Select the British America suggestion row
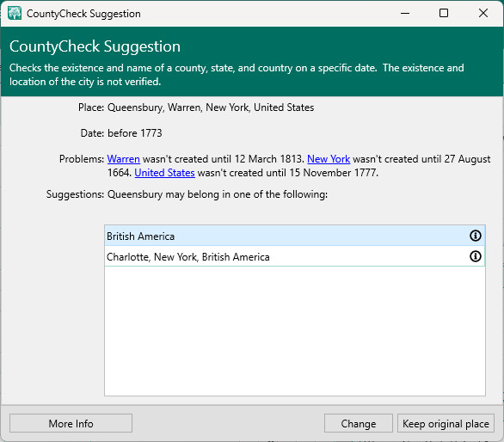The height and width of the screenshot is (442, 504). click(x=294, y=236)
